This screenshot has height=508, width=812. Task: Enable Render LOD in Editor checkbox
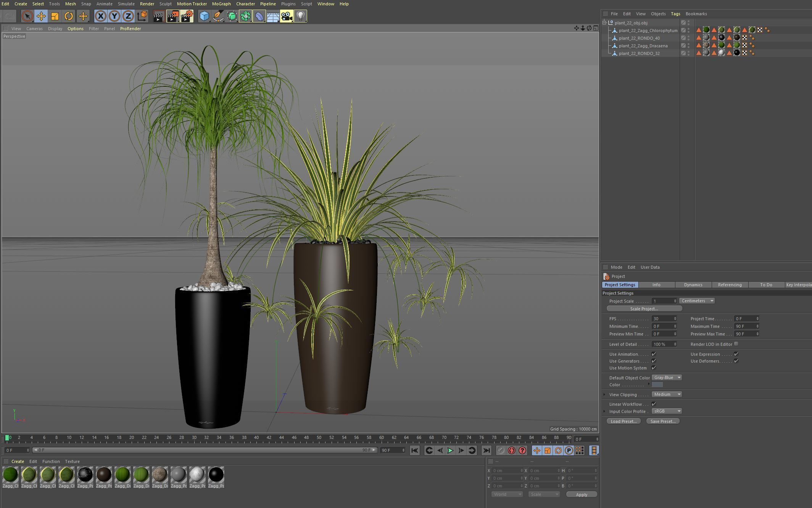click(736, 344)
